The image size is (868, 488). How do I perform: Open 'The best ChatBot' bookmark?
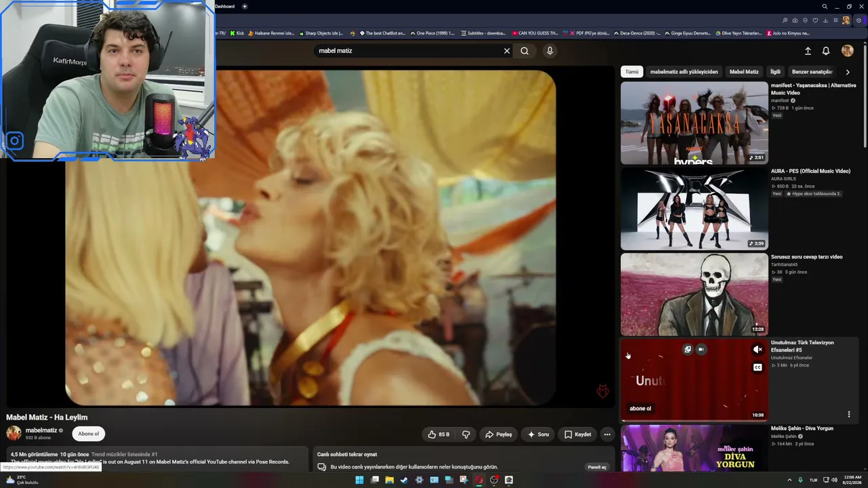point(382,33)
